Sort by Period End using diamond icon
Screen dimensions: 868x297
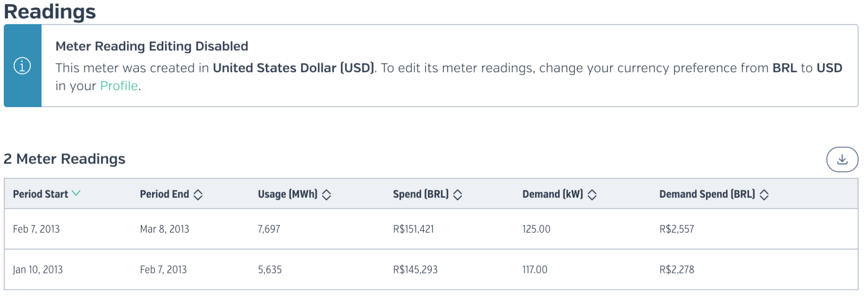198,195
